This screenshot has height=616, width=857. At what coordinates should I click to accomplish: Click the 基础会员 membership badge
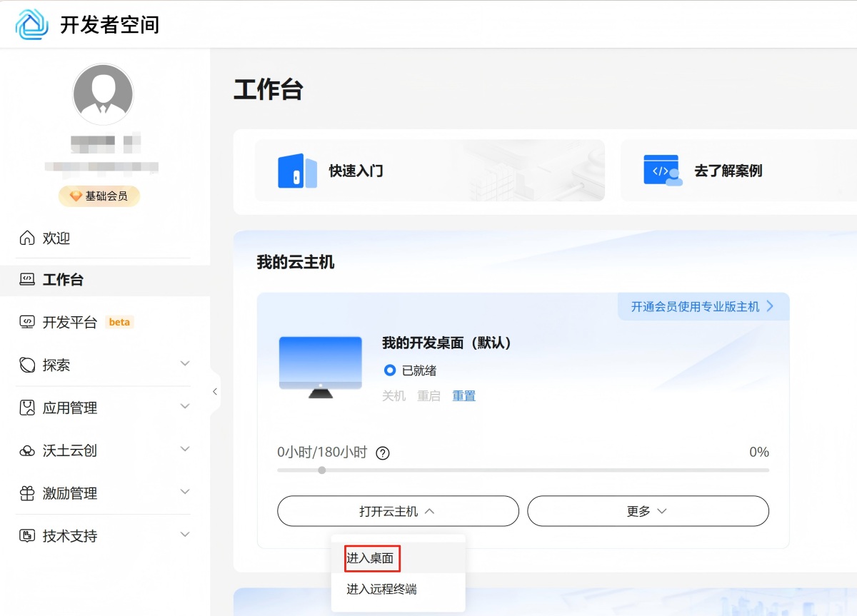tap(99, 196)
